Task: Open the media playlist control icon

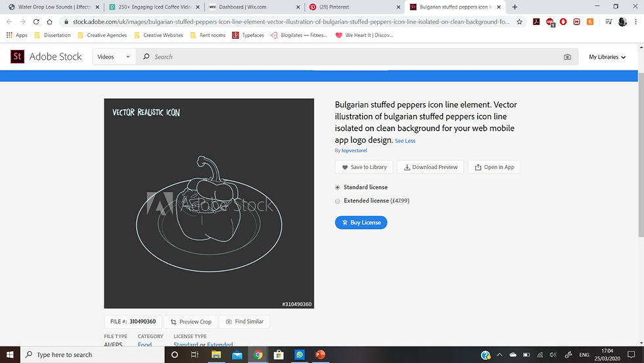Action: pyautogui.click(x=609, y=22)
